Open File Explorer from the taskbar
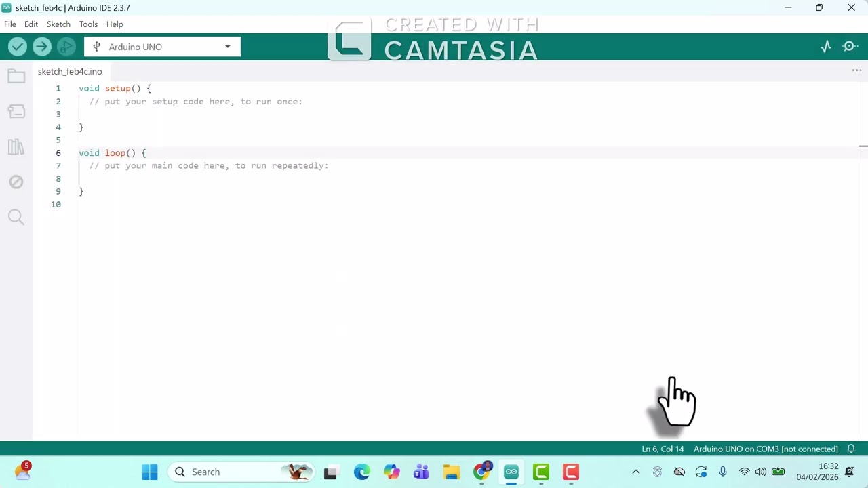868x488 pixels. [451, 472]
